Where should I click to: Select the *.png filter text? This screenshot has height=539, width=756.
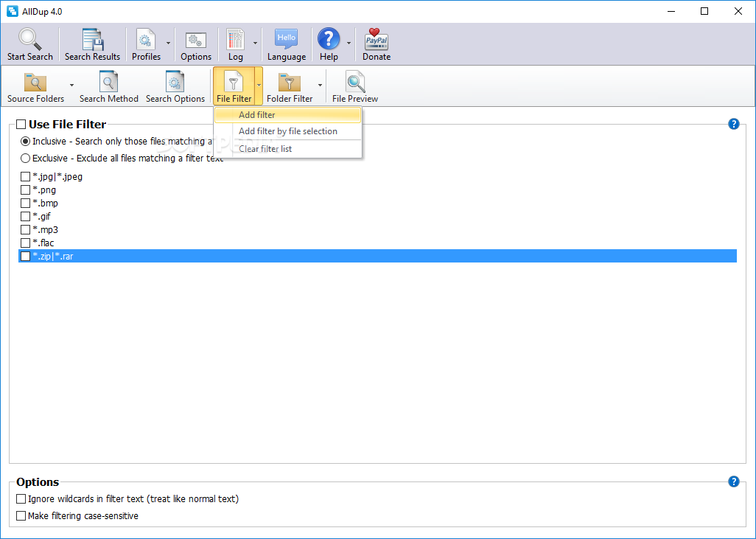(x=44, y=190)
